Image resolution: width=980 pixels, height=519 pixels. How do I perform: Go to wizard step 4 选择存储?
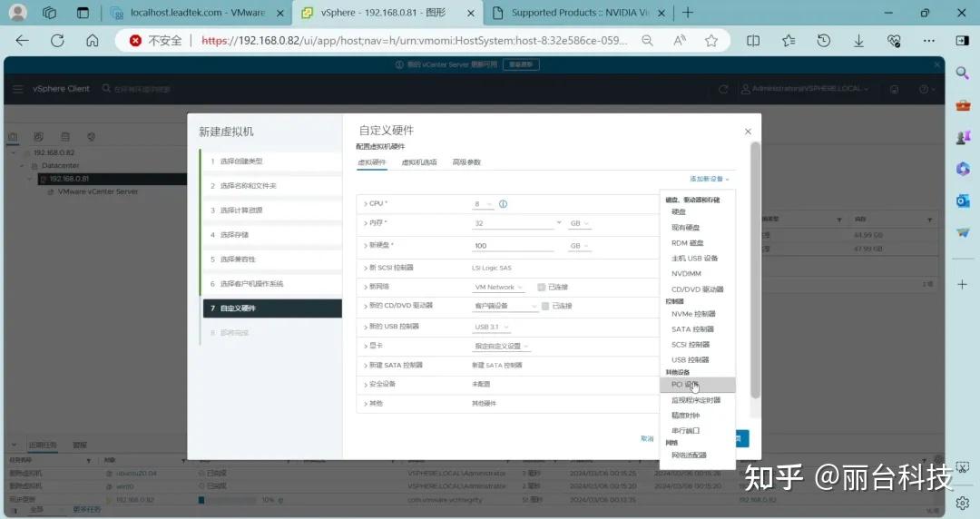272,235
